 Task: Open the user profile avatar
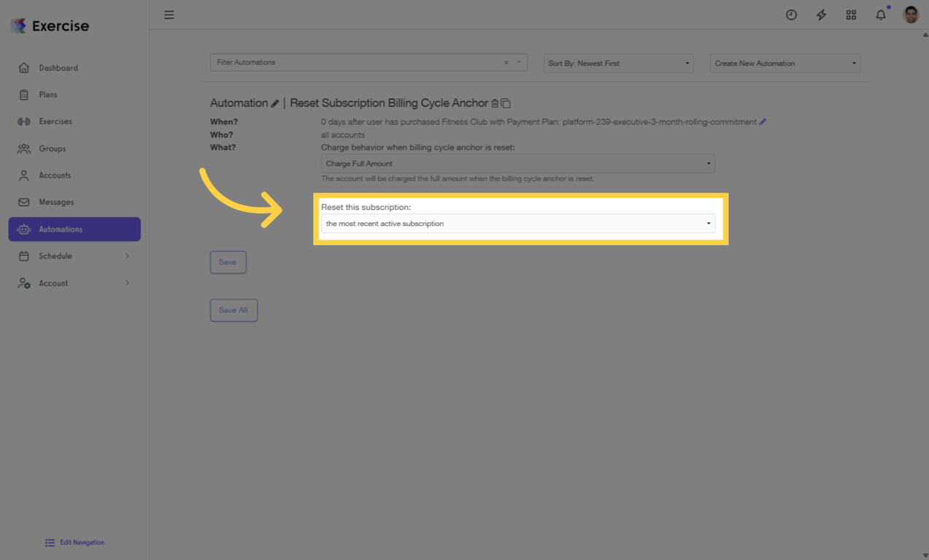911,15
